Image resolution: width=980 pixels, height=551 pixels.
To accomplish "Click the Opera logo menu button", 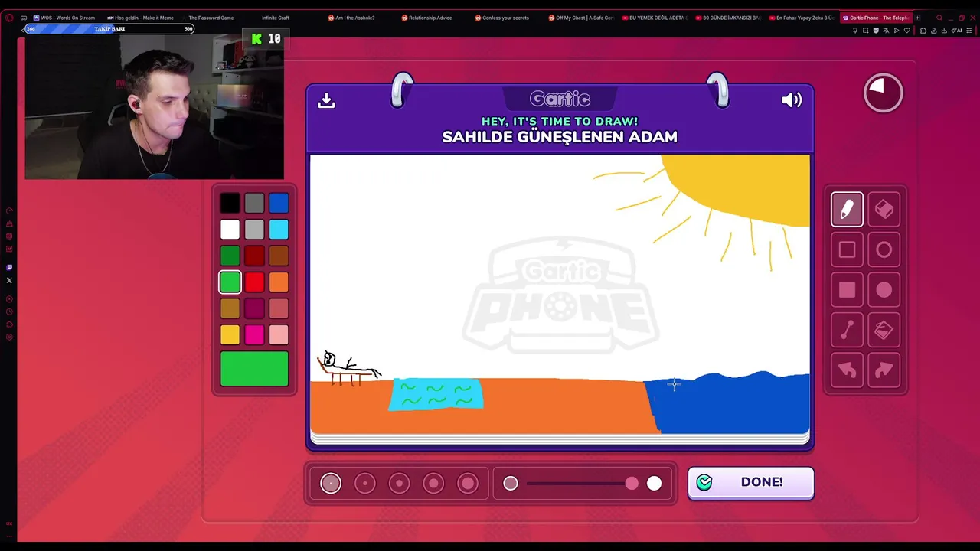I will (9, 18).
